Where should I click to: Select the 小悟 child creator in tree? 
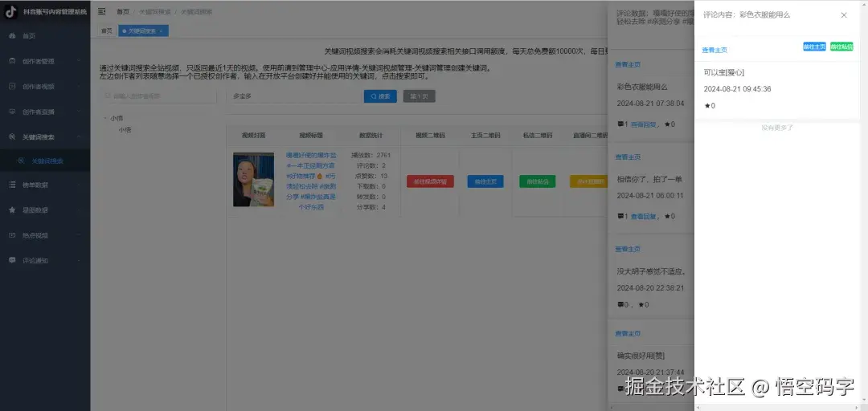click(125, 130)
